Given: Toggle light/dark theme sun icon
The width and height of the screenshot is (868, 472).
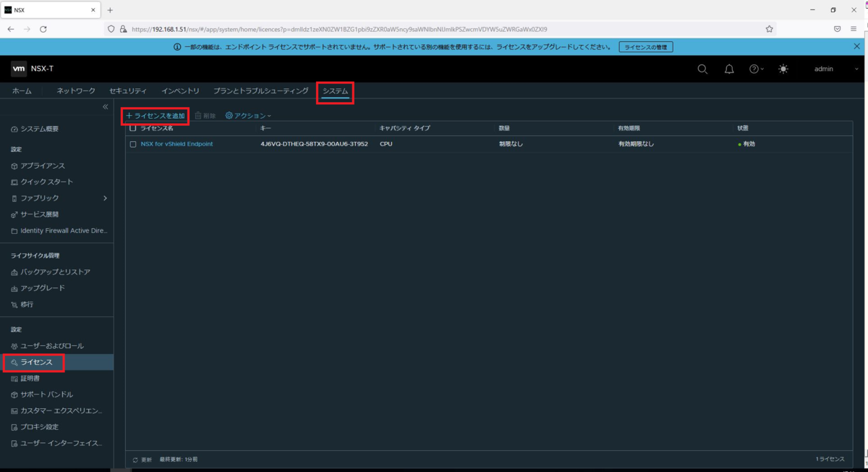Looking at the screenshot, I should 783,69.
